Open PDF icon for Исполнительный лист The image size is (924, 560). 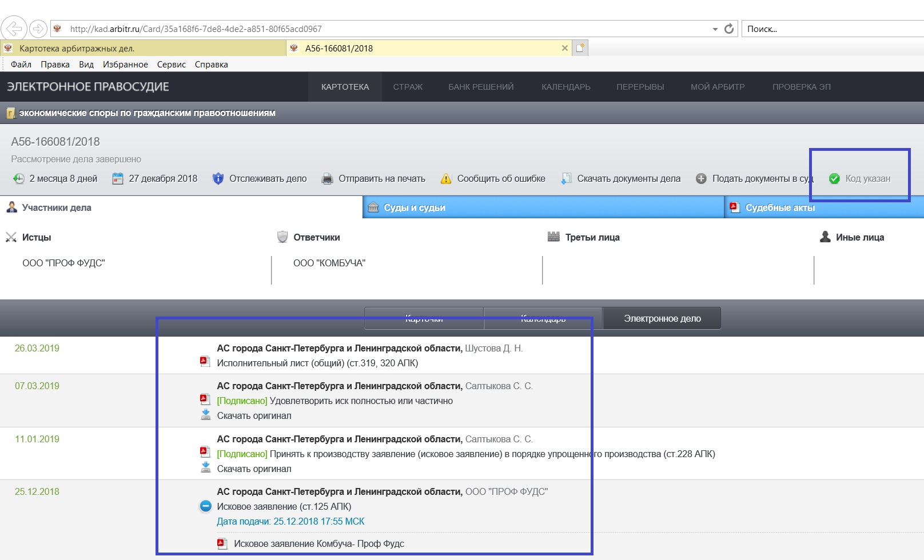pos(205,361)
